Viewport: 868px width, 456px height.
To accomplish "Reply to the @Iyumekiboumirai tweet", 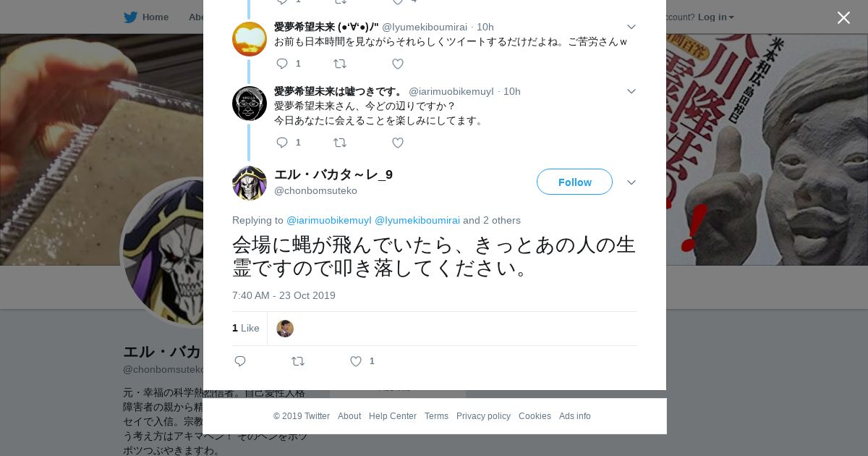I will (282, 64).
